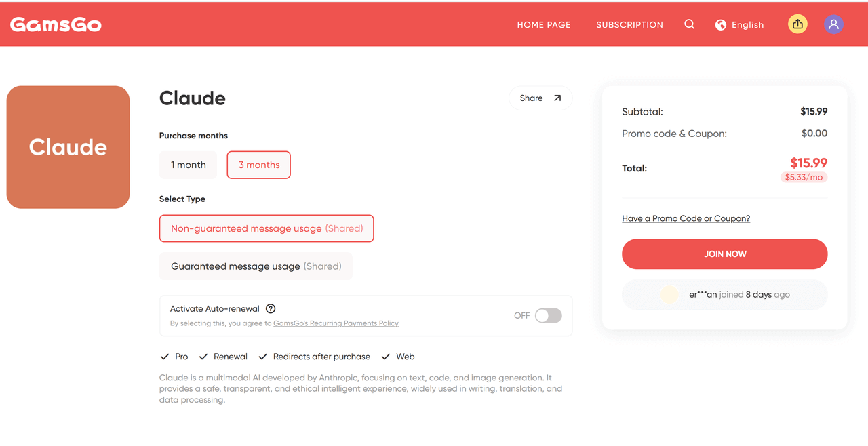The height and width of the screenshot is (446, 868).
Task: Open the search magnifier icon
Action: point(689,24)
